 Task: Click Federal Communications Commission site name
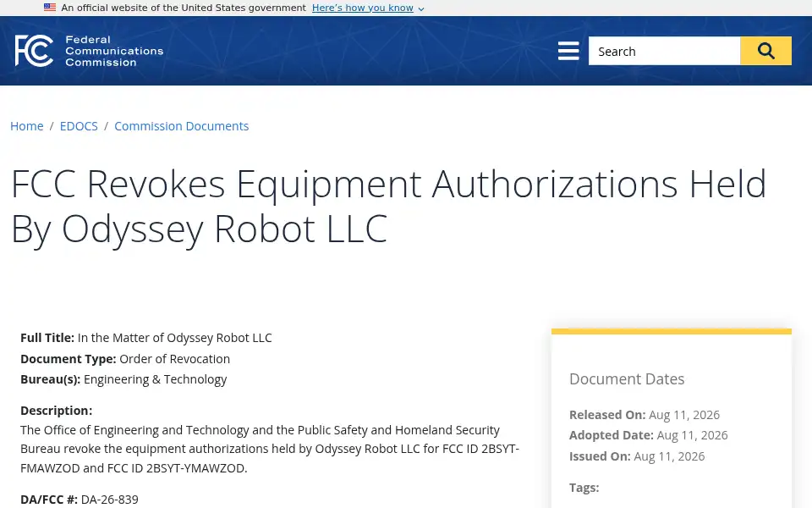(114, 51)
